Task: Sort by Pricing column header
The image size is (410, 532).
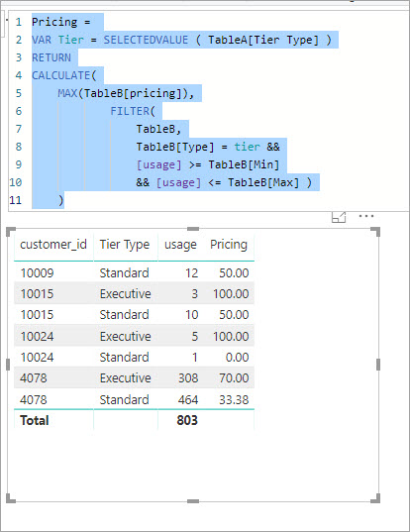Action: 229,245
